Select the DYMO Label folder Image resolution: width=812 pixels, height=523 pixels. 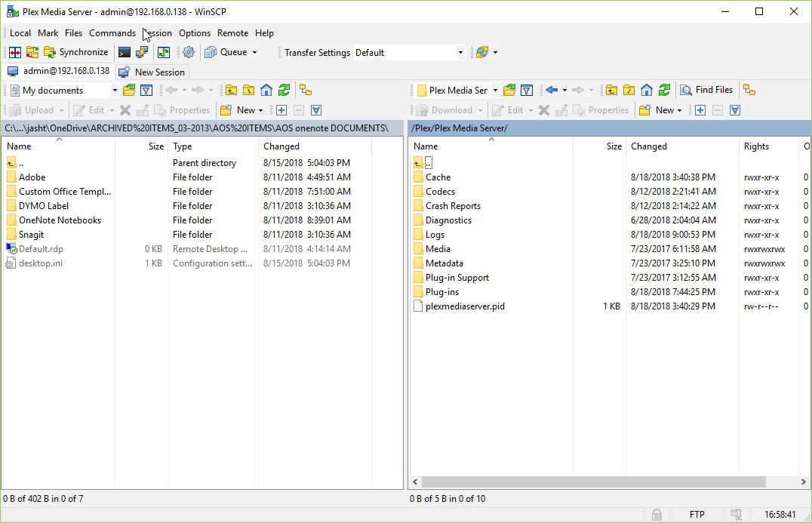click(44, 205)
